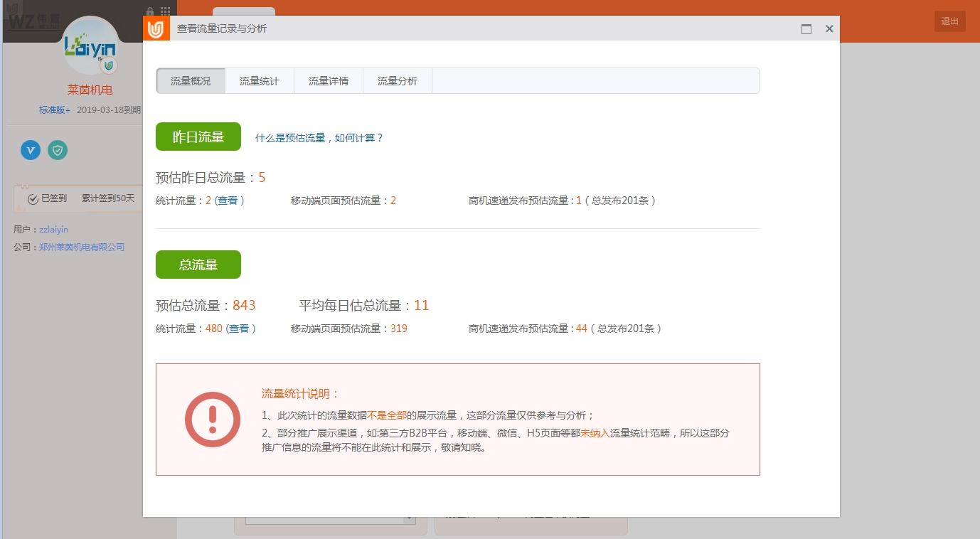The width and height of the screenshot is (980, 539).
Task: Click the green 昨日流量 button
Action: [x=198, y=137]
